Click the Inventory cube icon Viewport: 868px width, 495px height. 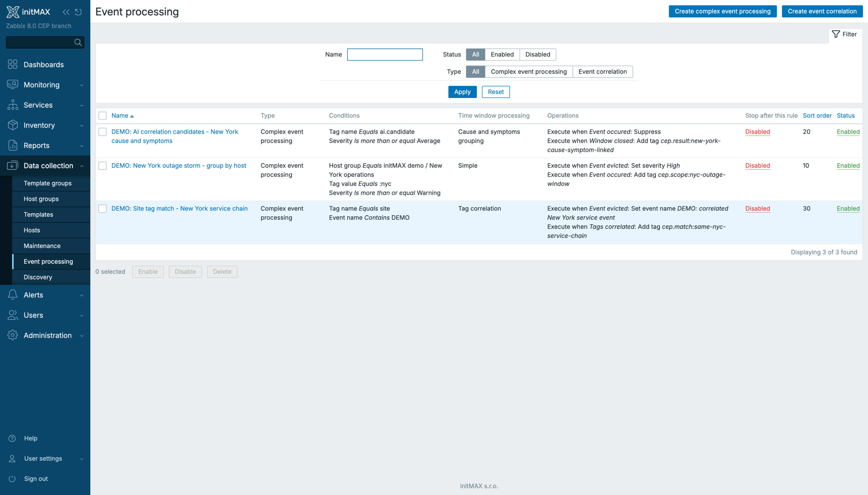[13, 125]
